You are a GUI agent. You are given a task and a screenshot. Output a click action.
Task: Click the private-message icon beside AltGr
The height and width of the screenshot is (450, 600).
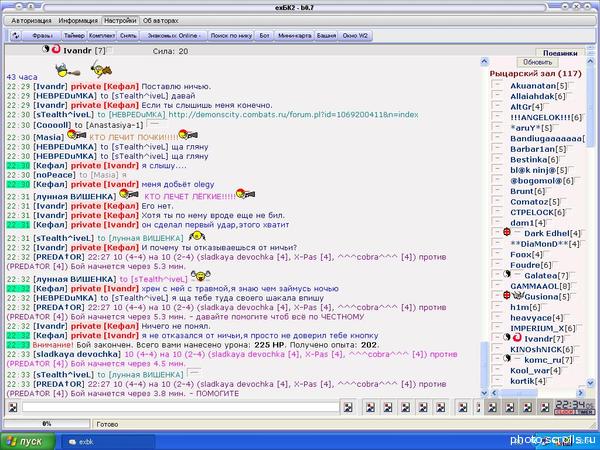pos(497,106)
